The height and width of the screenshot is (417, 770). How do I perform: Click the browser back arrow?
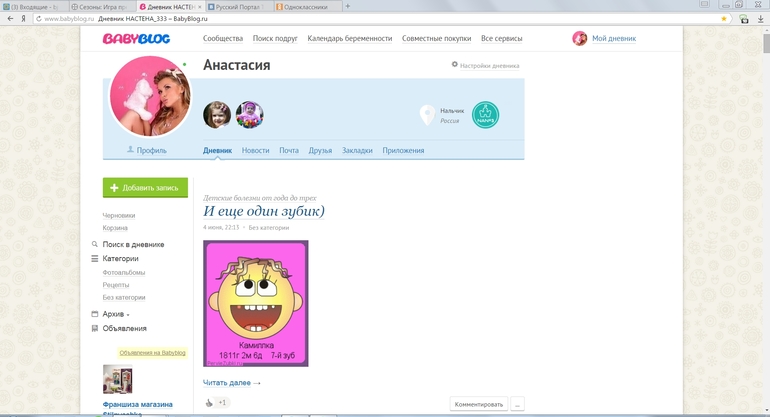point(10,19)
